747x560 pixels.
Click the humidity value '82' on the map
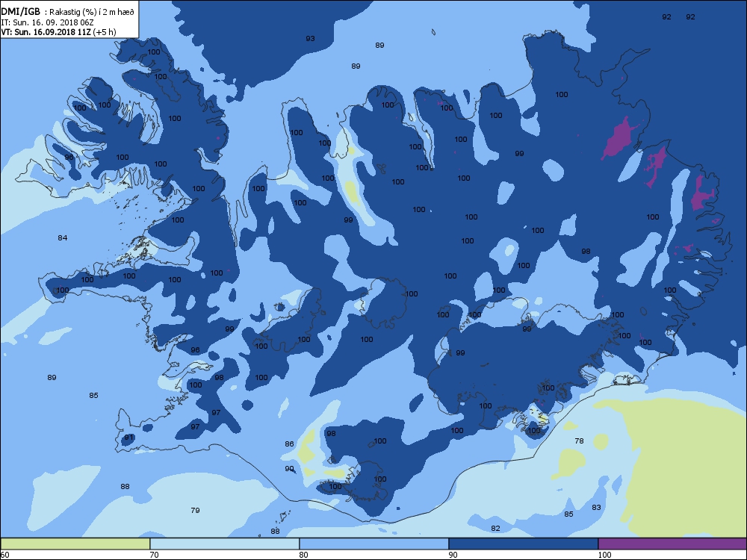click(495, 528)
